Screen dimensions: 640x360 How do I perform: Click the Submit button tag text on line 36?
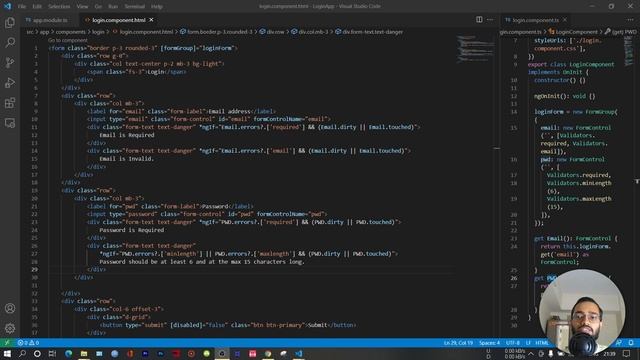pos(318,325)
